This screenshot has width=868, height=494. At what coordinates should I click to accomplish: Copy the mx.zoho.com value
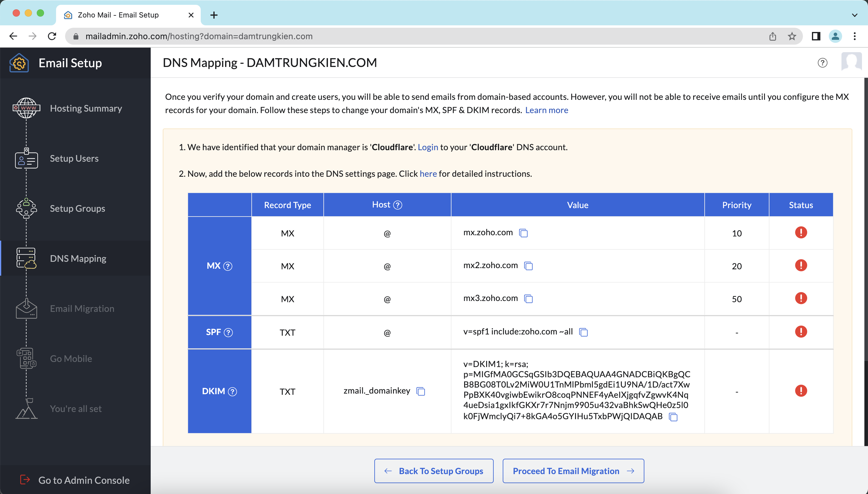tap(524, 233)
